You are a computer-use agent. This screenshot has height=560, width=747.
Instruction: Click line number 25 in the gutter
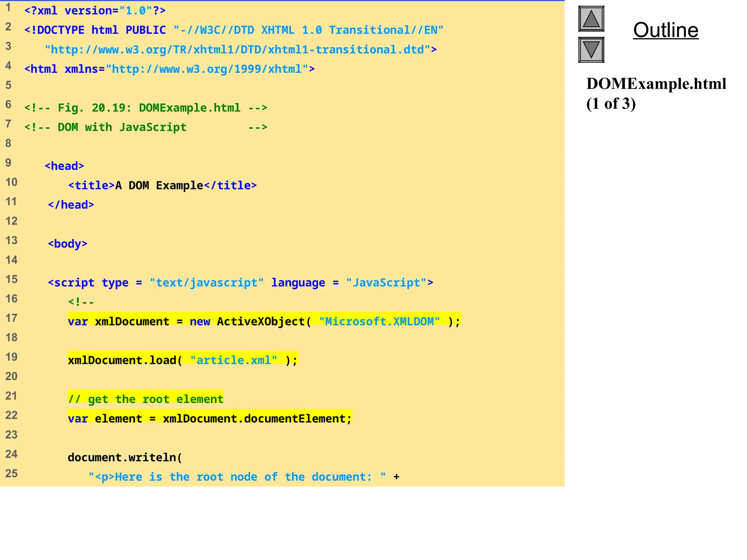pos(11,473)
